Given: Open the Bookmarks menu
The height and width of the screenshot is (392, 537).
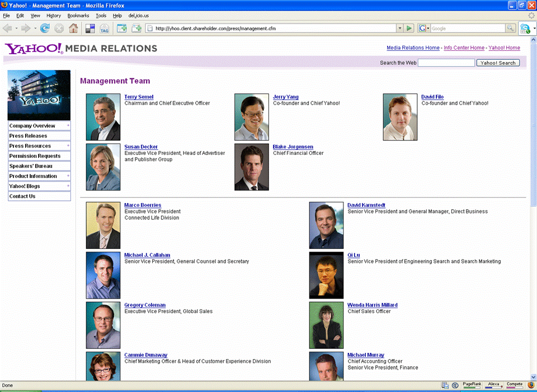Looking at the screenshot, I should coord(78,16).
